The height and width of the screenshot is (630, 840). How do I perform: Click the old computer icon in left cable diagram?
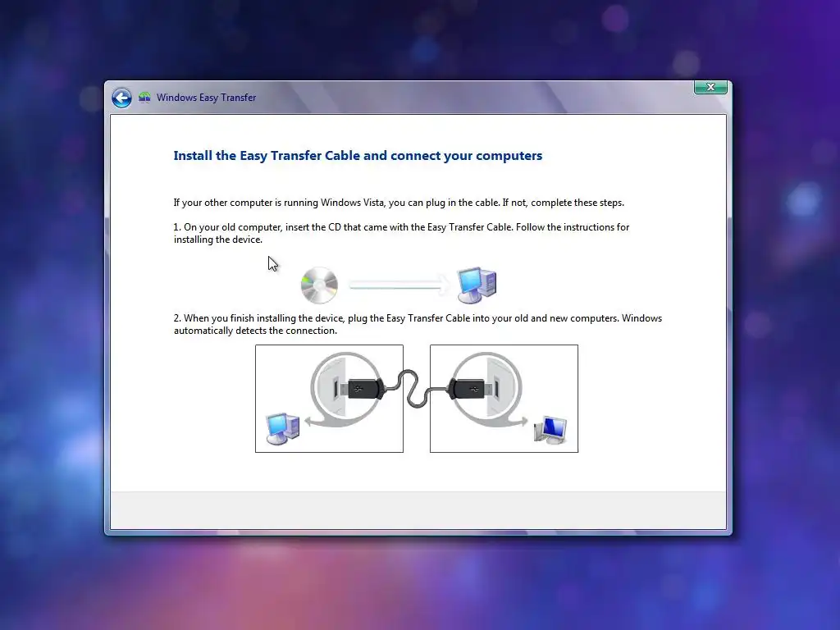pos(283,428)
